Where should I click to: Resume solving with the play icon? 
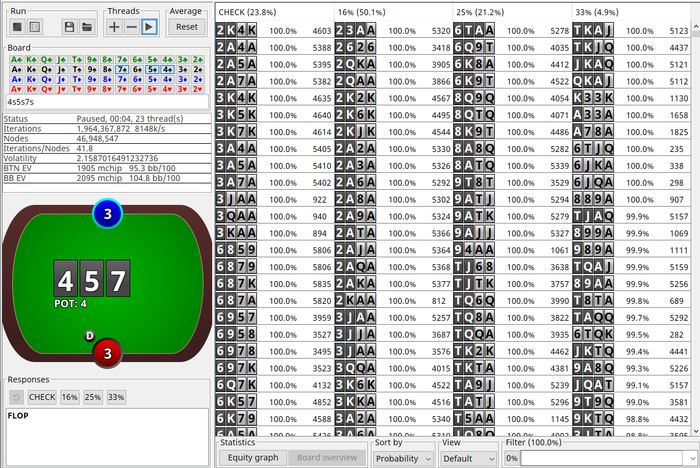pyautogui.click(x=149, y=27)
